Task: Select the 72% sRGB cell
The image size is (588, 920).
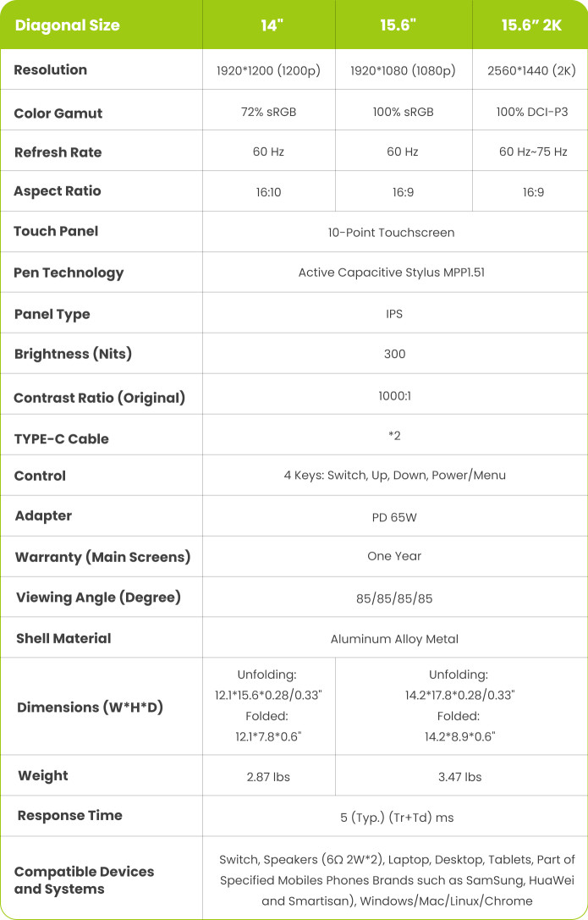Action: tap(268, 113)
